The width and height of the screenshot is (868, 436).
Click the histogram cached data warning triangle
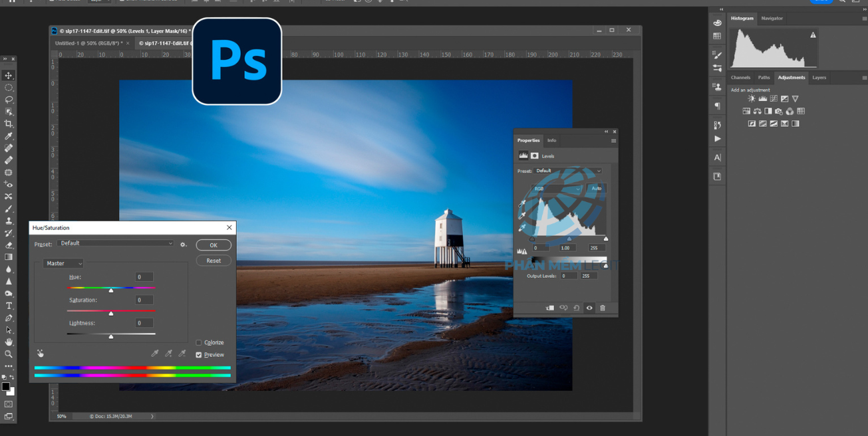pyautogui.click(x=813, y=35)
